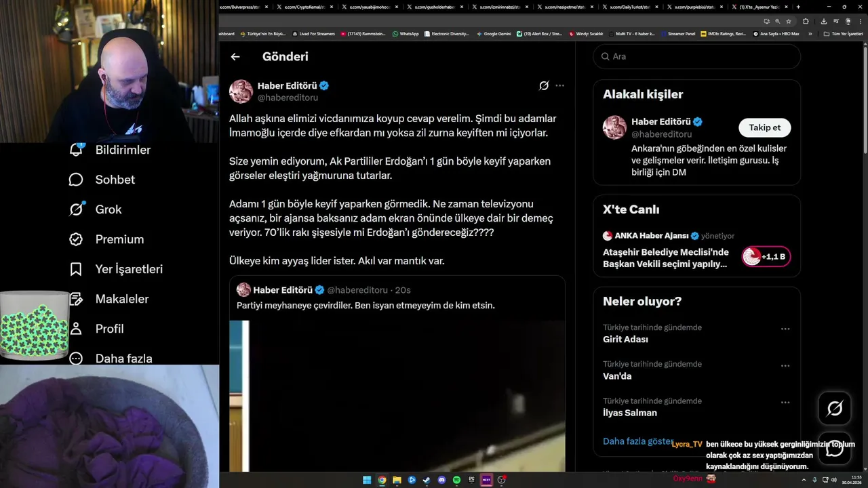Open Premium from the sidebar
Screen dimensions: 868x488
coord(106,239)
